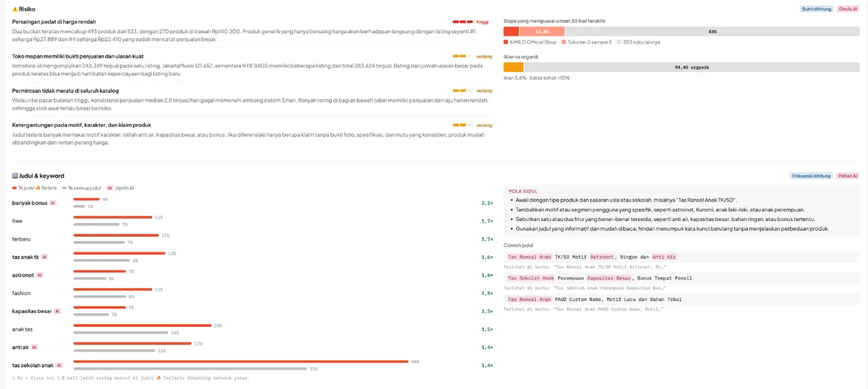Click the highlighted Kapasitas Besar token
The width and height of the screenshot is (868, 389).
(610, 278)
